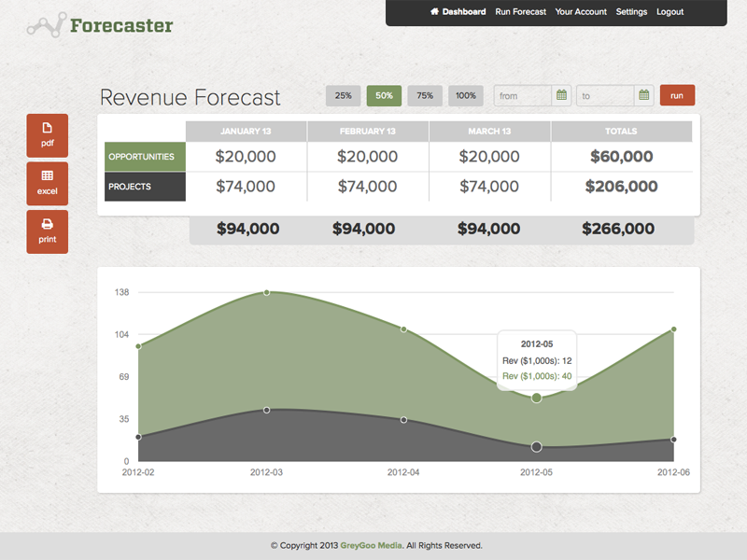Go to Run Forecast in the navigation
Screen dimensions: 747x560
tap(521, 11)
